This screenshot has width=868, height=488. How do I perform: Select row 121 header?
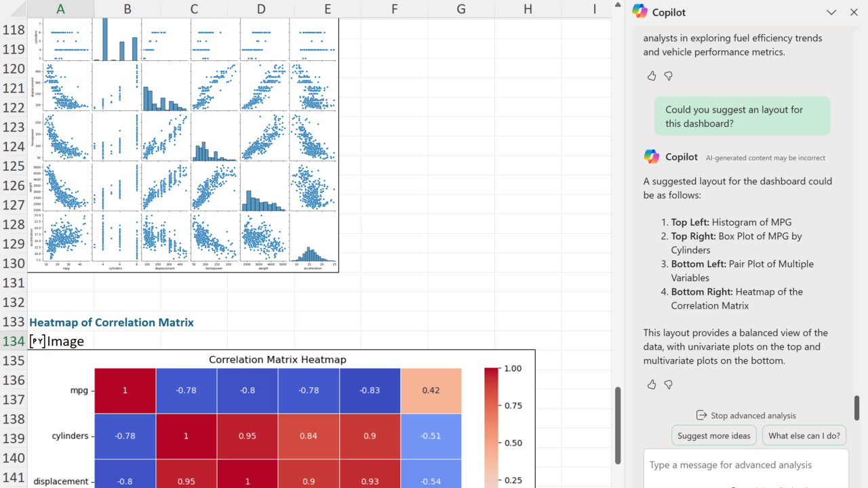pos(14,88)
